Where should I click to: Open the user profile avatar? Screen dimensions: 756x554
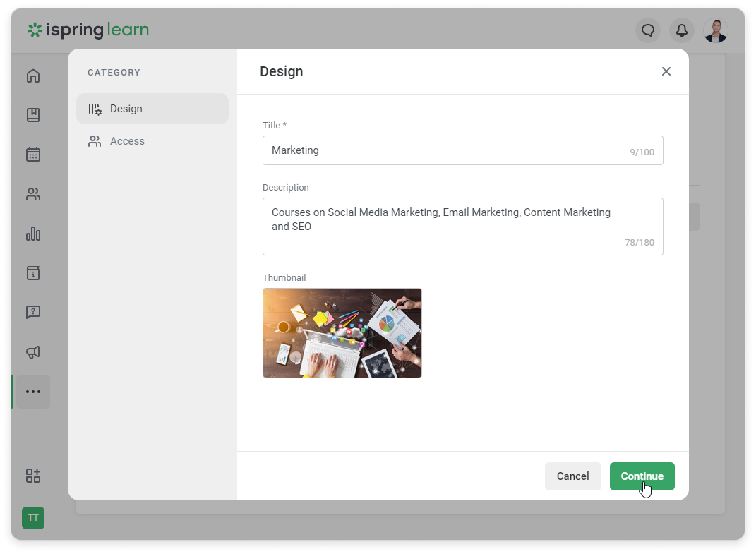(716, 30)
